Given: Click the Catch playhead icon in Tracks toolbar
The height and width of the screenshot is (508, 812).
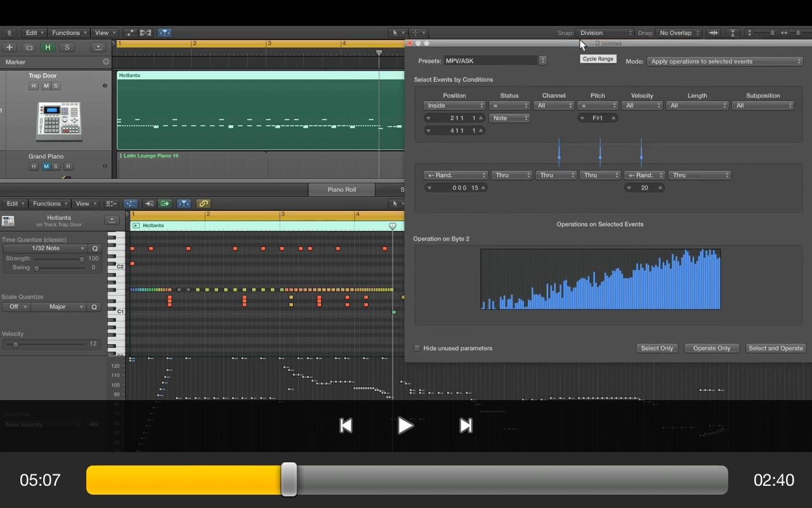Looking at the screenshot, I should [164, 33].
